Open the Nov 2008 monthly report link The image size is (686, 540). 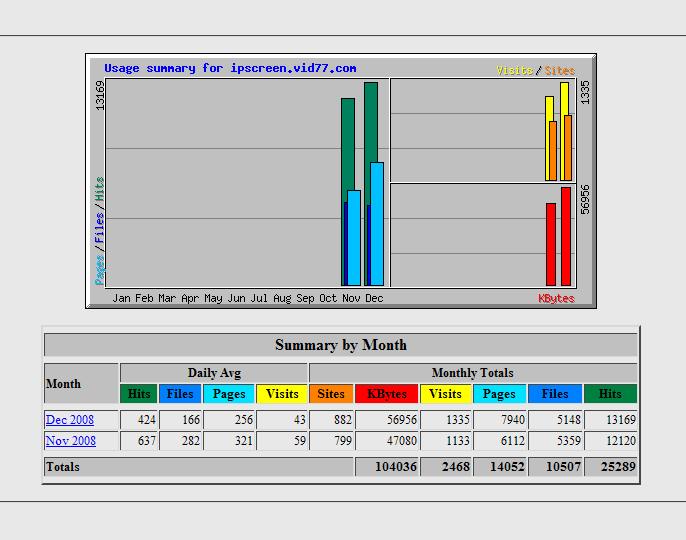coord(70,441)
